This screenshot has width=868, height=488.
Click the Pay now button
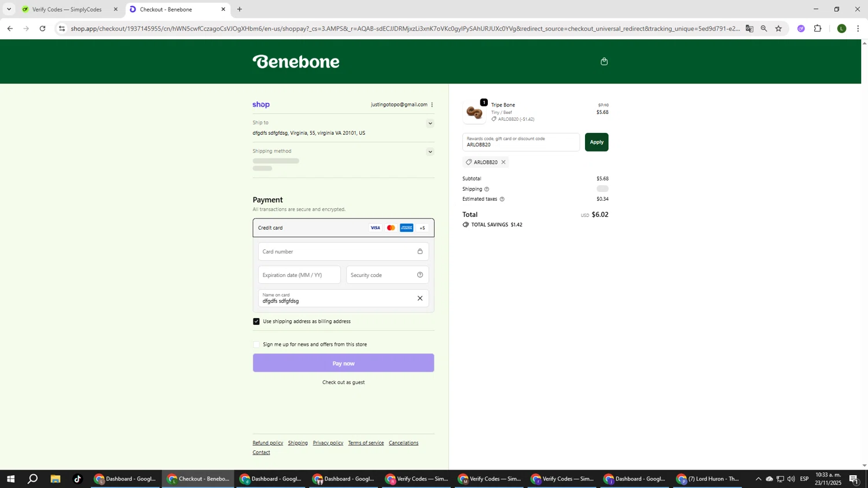[343, 363]
